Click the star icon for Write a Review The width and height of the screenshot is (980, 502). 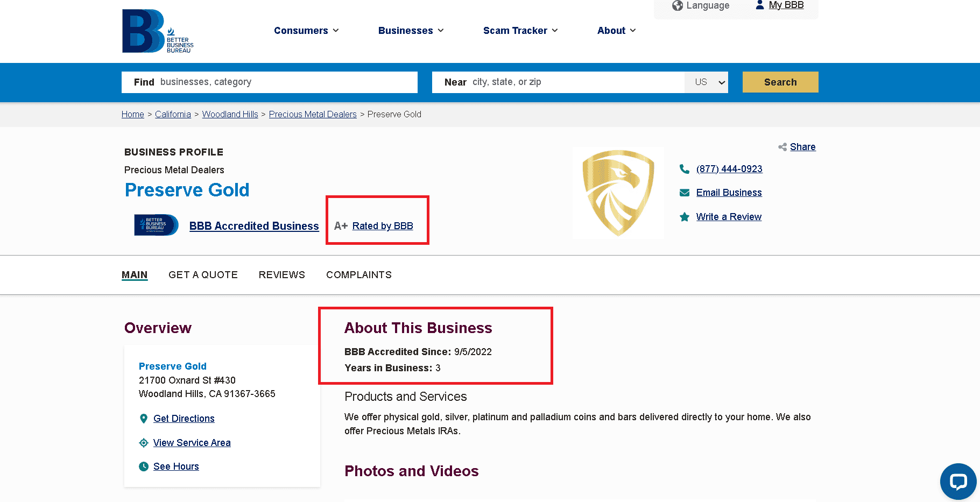[x=685, y=217]
